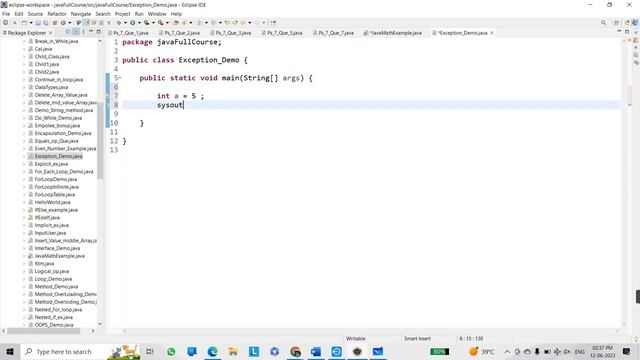Switch to the Java perspective icon
The height and width of the screenshot is (360, 640).
pyautogui.click(x=634, y=23)
